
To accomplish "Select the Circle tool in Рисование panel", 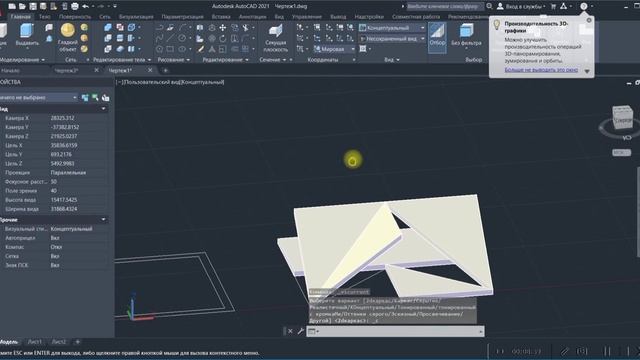I will tap(182, 38).
